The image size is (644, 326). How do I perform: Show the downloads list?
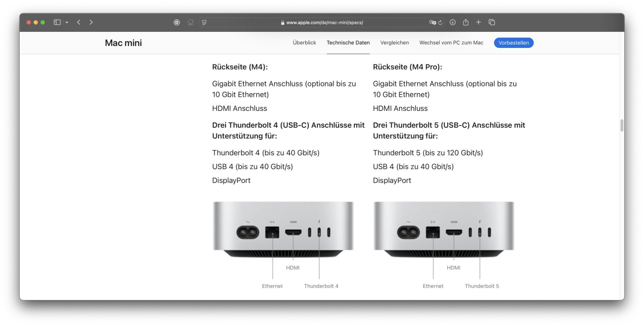453,22
